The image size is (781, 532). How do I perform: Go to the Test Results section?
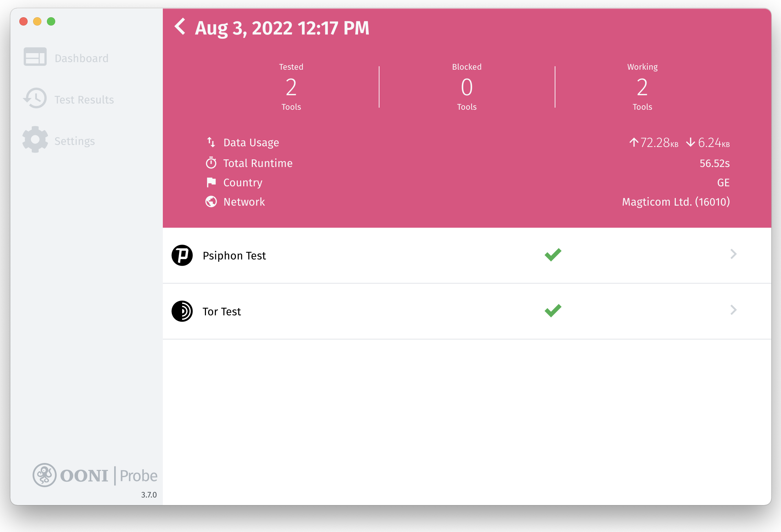point(84,100)
